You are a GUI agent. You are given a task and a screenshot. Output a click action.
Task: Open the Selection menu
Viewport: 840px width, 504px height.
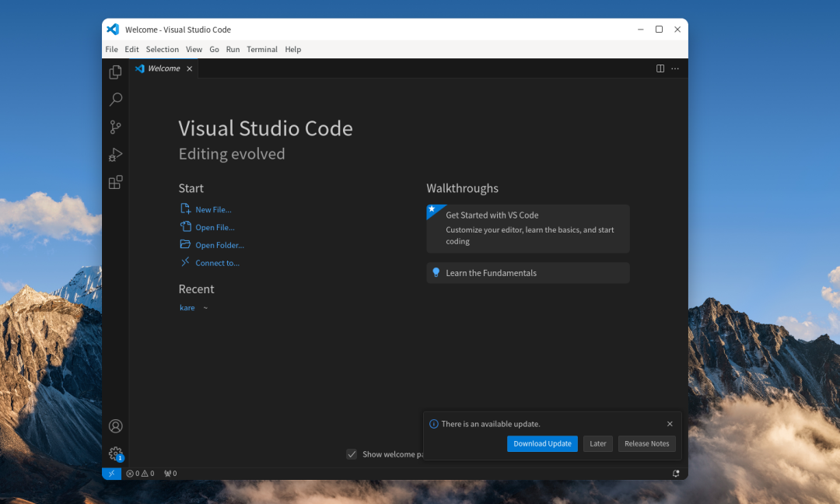click(163, 49)
